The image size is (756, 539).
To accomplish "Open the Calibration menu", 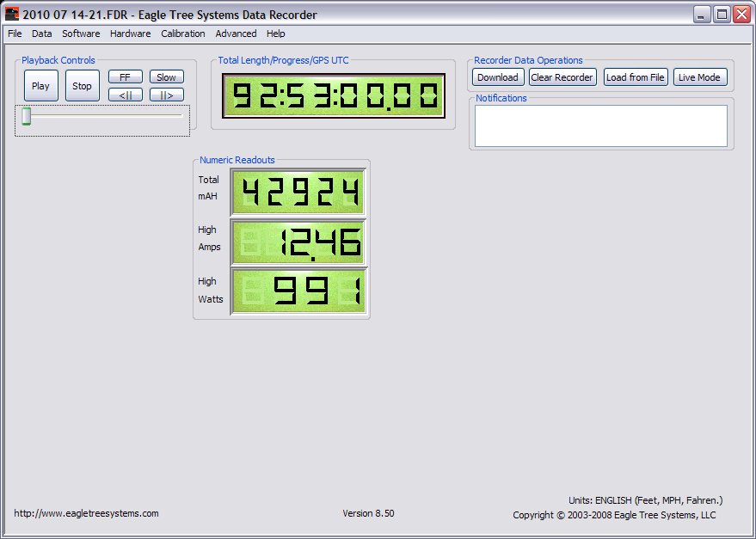I will (183, 34).
